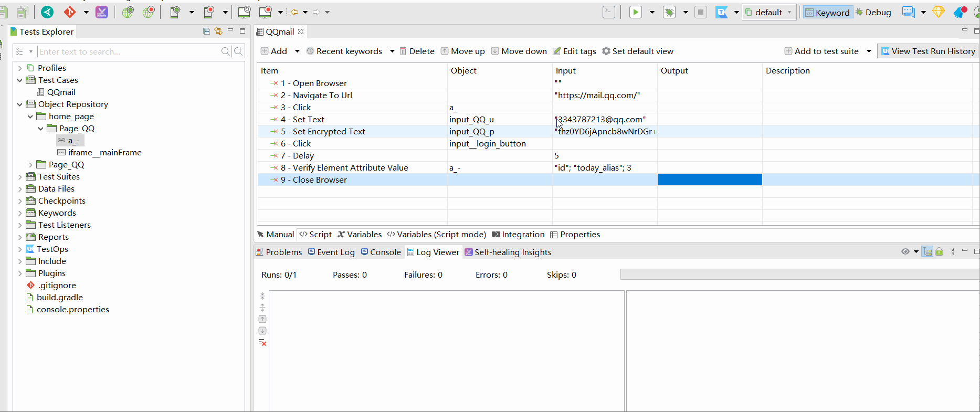Open Katalon TestOps toolbar icon
The image size is (980, 412).
pyautogui.click(x=722, y=12)
